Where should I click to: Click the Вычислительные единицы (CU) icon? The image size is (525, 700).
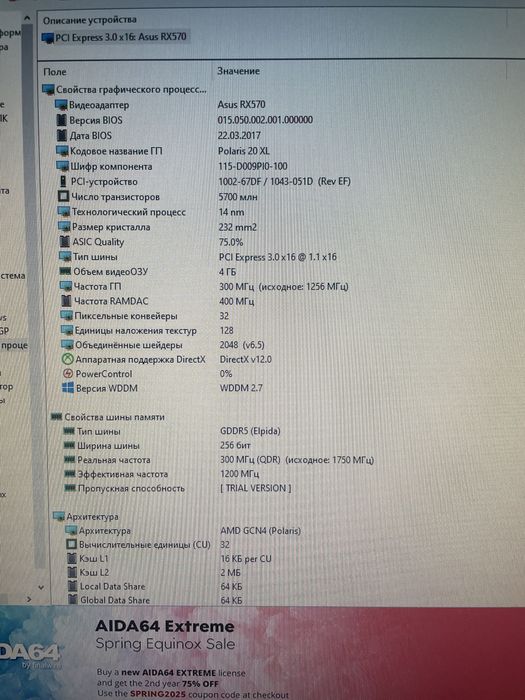click(x=71, y=545)
